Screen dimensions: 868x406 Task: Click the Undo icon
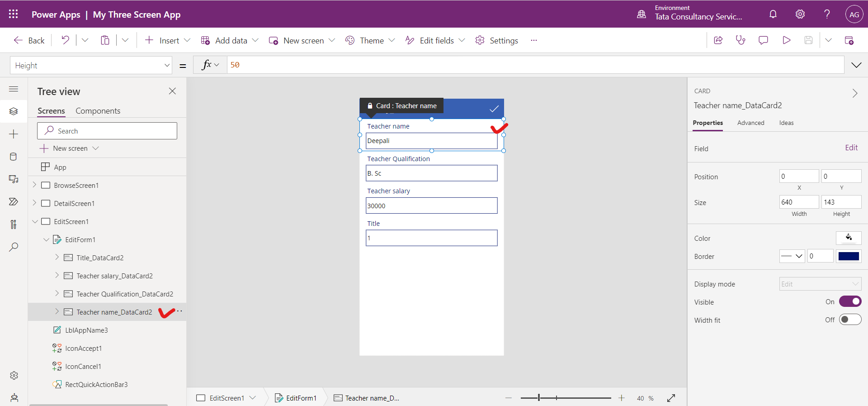tap(66, 40)
